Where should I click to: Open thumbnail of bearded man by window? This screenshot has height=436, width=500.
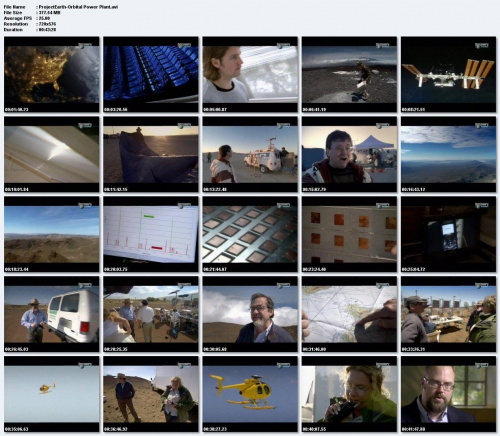coord(448,394)
